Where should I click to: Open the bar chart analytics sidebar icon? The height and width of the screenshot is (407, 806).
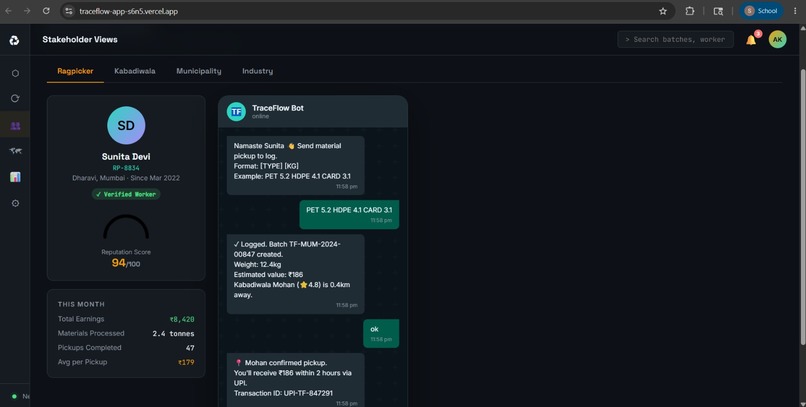coord(15,177)
